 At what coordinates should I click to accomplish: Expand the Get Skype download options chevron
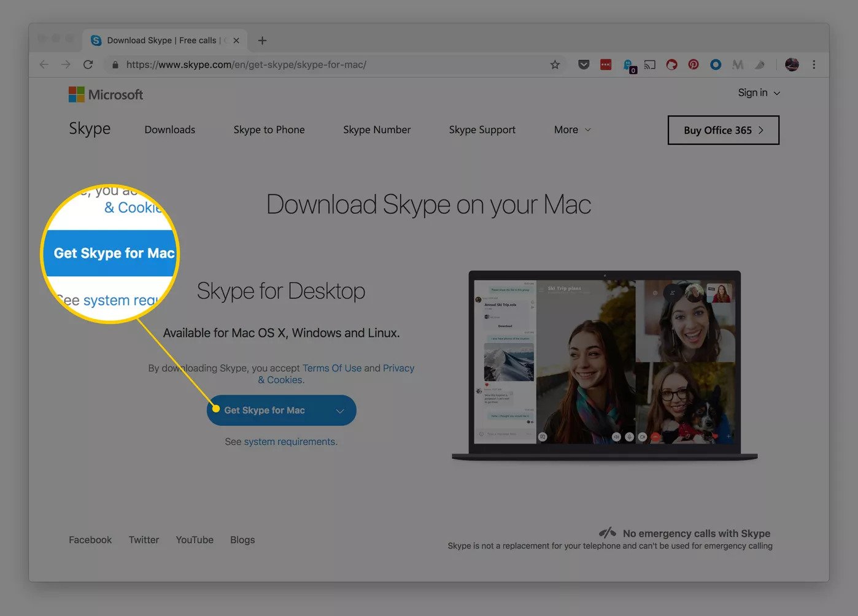coord(340,411)
